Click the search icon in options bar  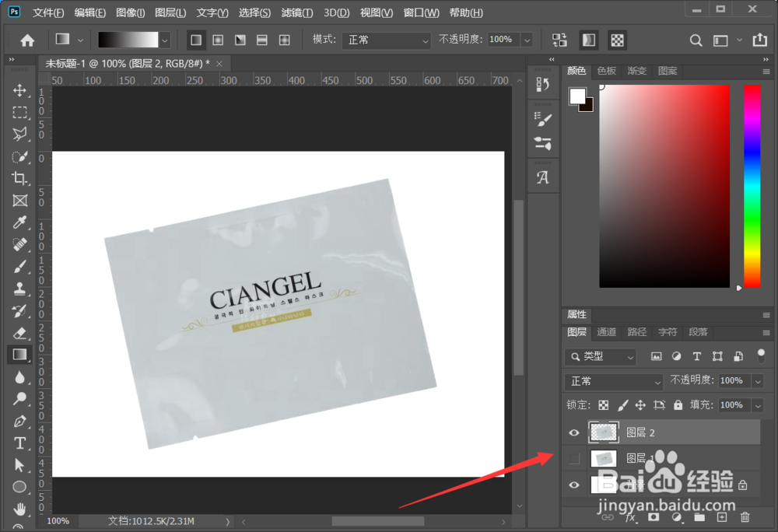pyautogui.click(x=696, y=40)
